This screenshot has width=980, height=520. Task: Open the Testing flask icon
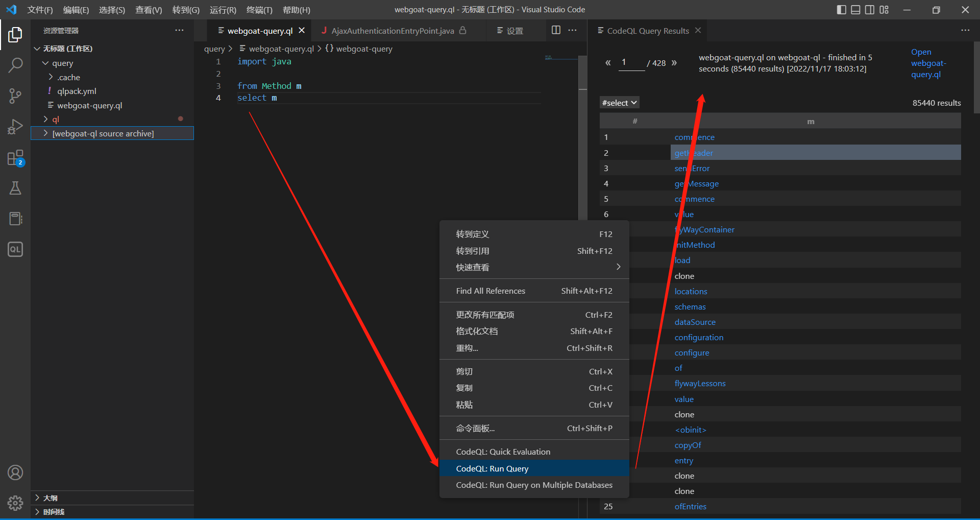[x=15, y=188]
